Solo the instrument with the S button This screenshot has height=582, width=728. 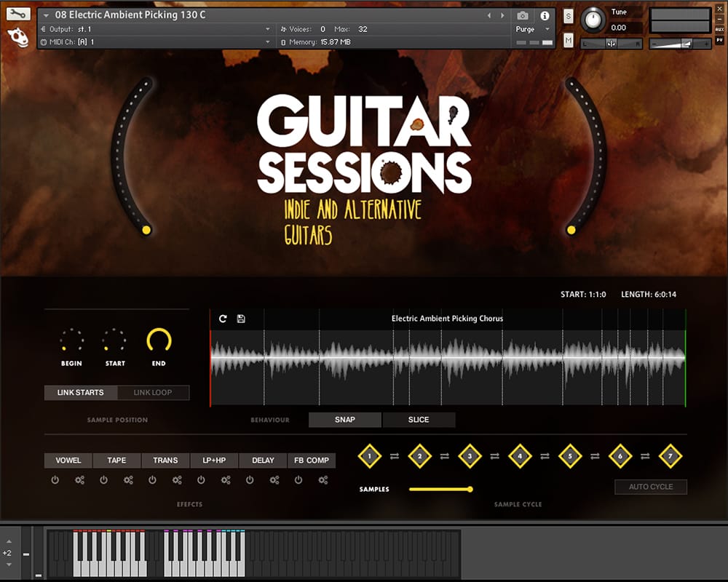(x=569, y=16)
